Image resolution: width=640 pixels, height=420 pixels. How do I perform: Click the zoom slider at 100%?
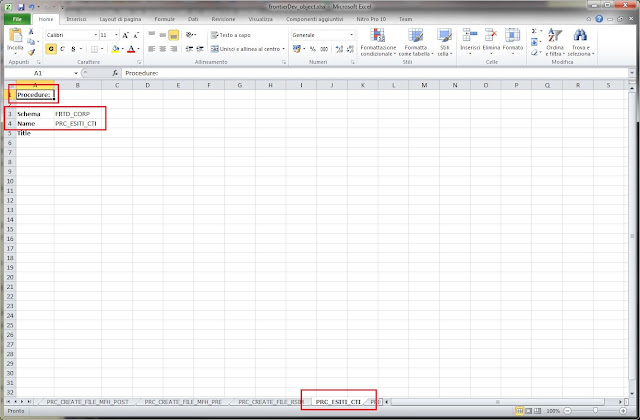pos(595,411)
